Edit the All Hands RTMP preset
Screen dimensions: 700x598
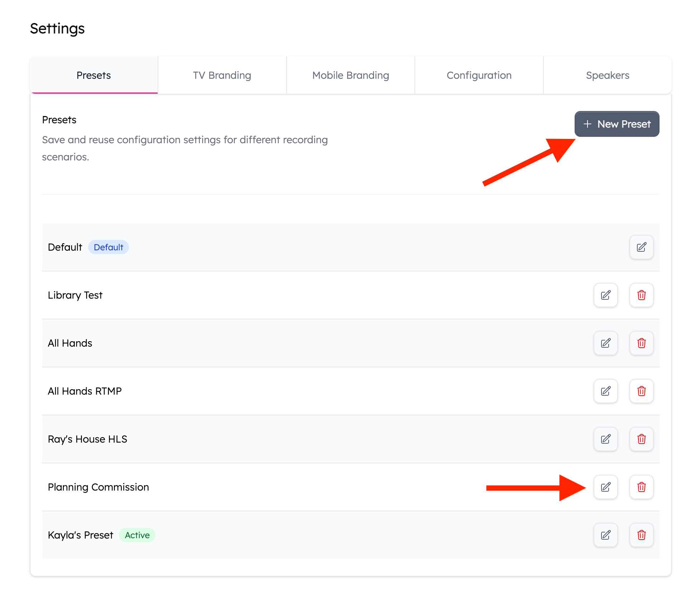(605, 391)
